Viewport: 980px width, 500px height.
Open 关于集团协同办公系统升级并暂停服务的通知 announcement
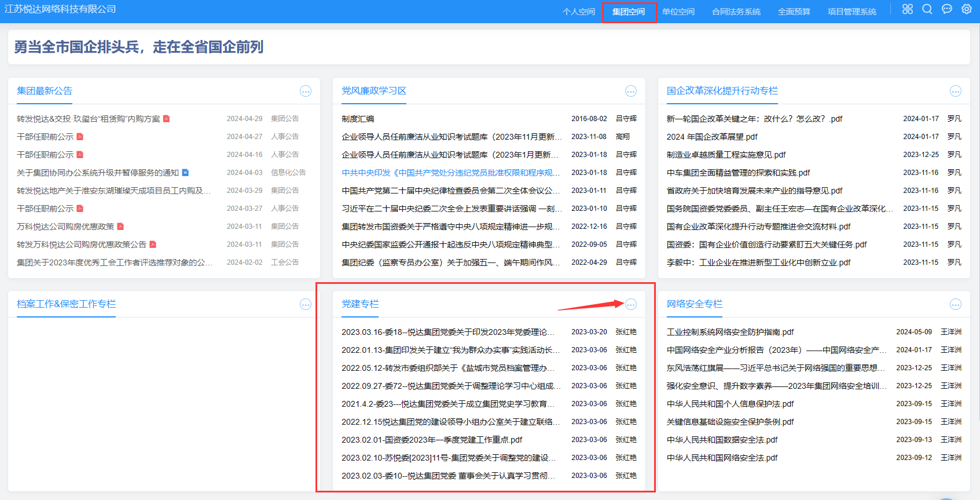pos(98,173)
